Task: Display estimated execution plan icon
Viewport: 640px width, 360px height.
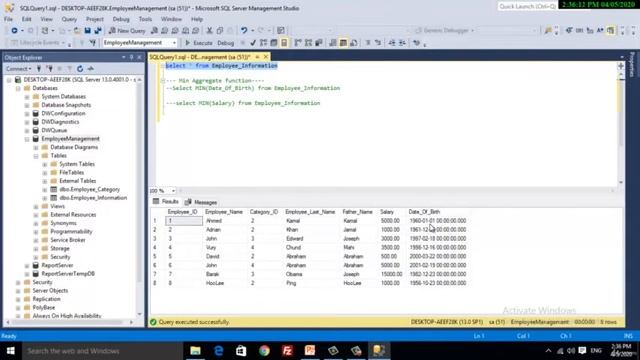Action: (263, 43)
